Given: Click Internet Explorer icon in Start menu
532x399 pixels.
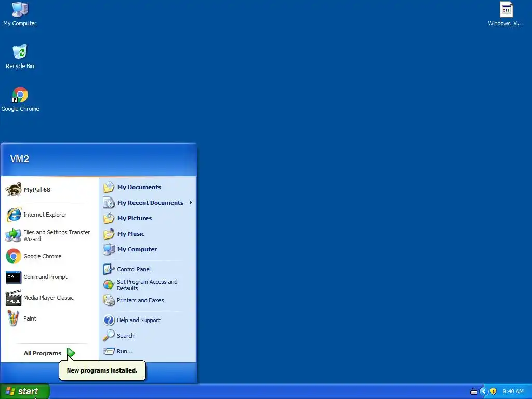Looking at the screenshot, I should point(14,215).
